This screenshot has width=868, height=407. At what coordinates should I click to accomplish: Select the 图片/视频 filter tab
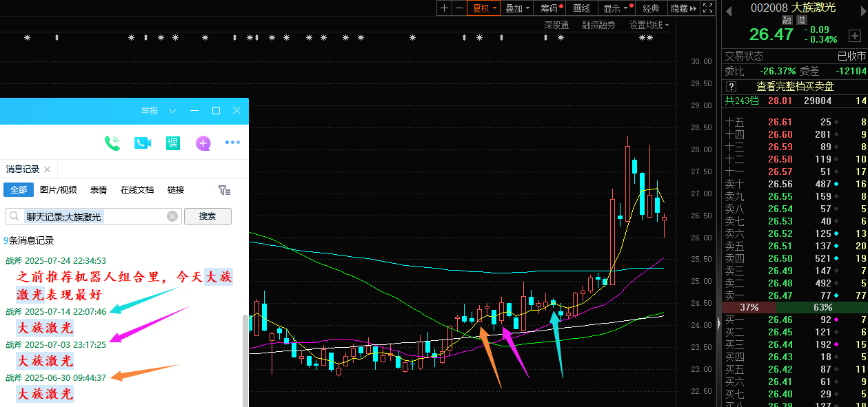59,190
